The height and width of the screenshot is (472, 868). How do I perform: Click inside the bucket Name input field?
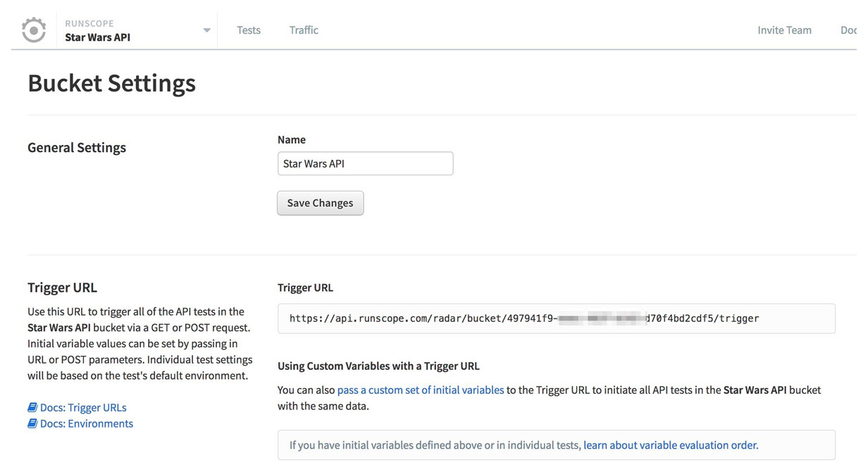(365, 163)
